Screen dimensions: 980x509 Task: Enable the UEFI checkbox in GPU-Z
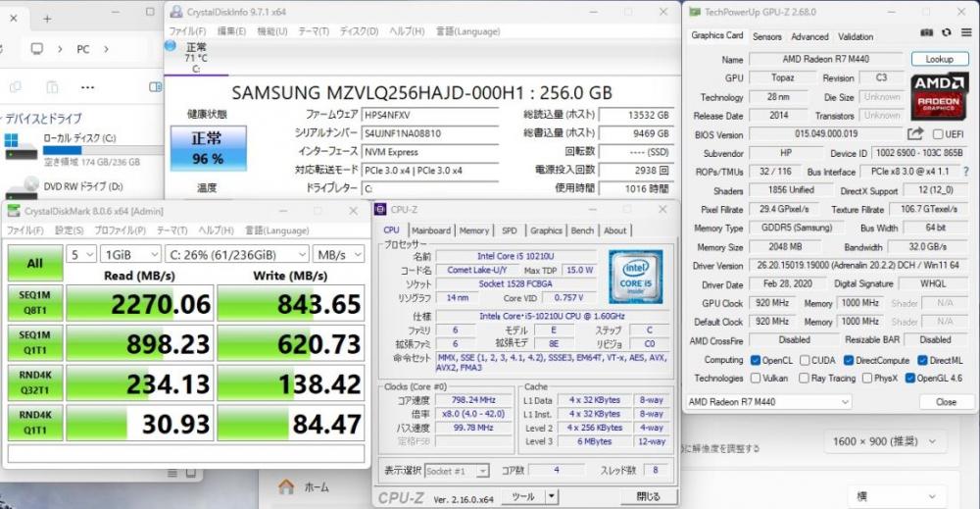[x=938, y=133]
